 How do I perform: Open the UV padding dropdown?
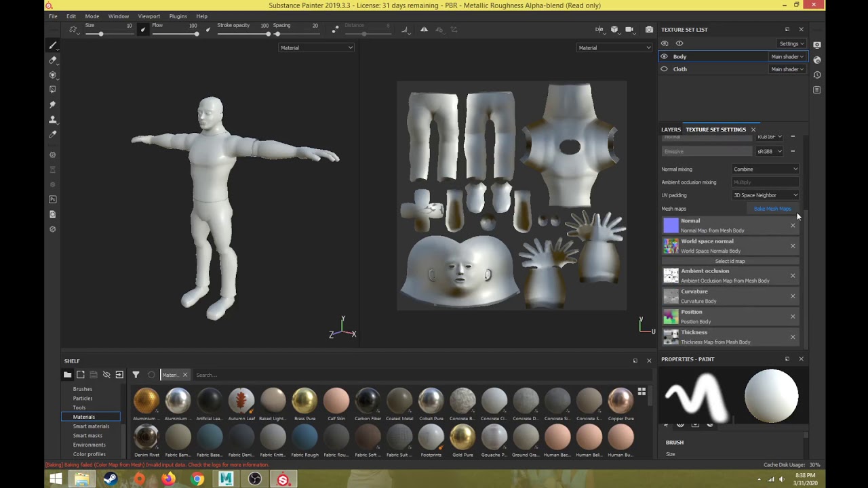coord(766,195)
